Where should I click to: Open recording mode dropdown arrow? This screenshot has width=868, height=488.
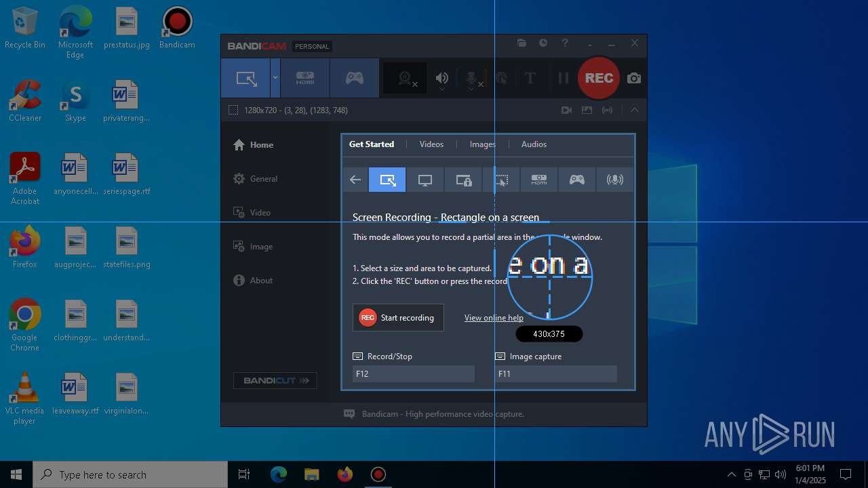(x=275, y=78)
